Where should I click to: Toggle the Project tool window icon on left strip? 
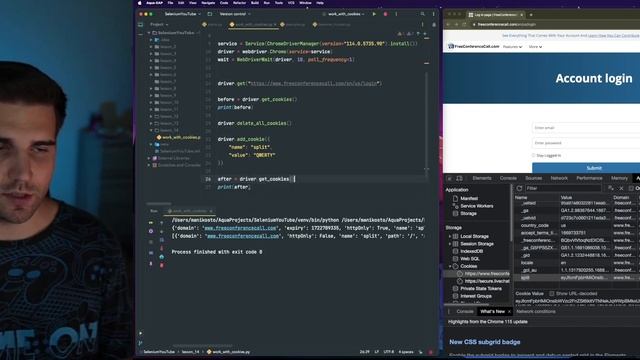(141, 24)
